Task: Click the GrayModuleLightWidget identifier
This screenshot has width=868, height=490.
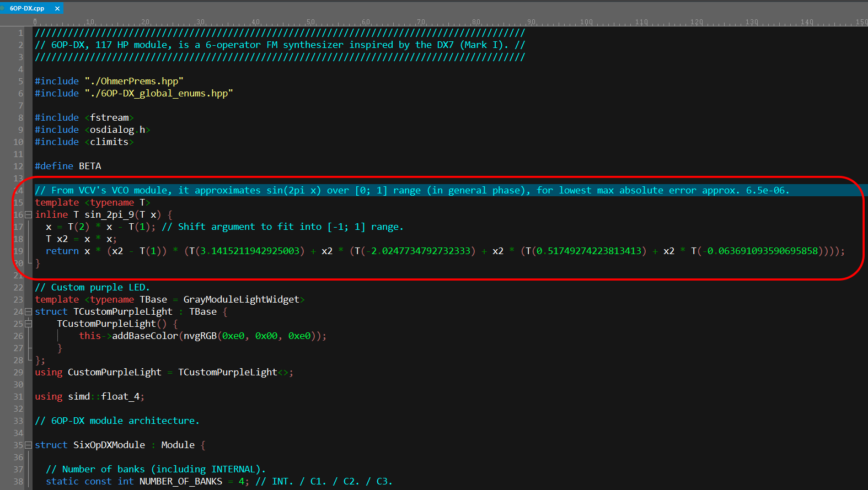Action: pos(241,300)
